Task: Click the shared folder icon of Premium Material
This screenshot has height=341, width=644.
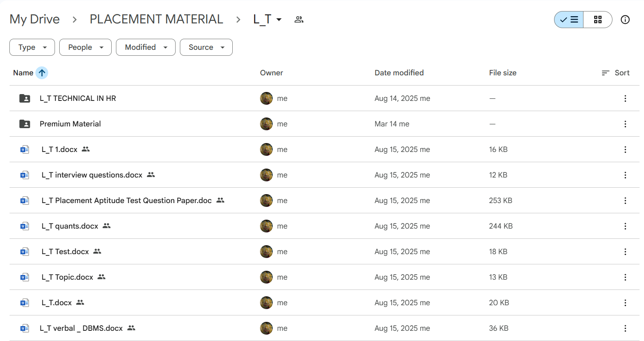Action: click(x=25, y=124)
